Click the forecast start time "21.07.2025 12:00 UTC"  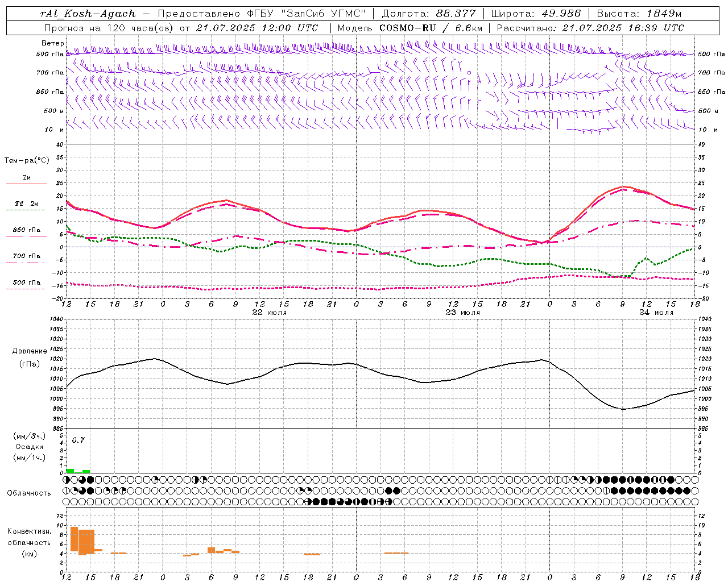257,28
